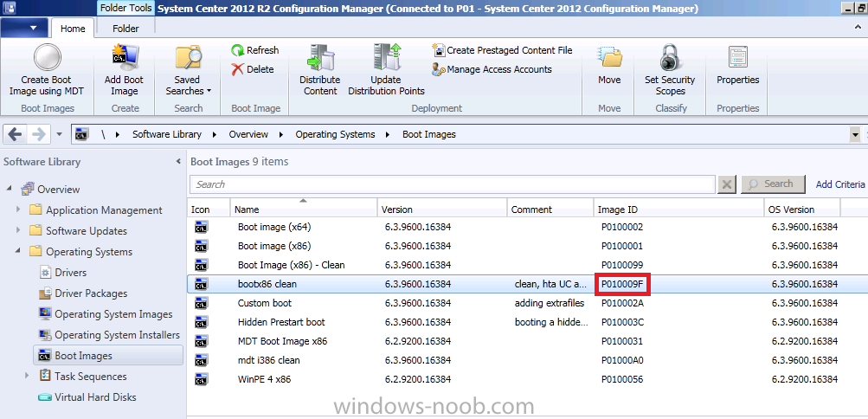Image resolution: width=868 pixels, height=419 pixels.
Task: Open Properties from the ribbon
Action: (738, 67)
